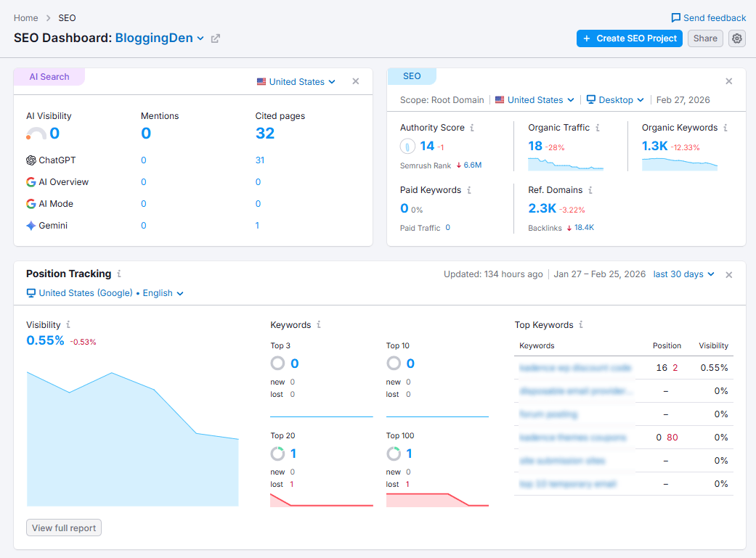Viewport: 756px width, 558px height.
Task: Click the Send feedback link
Action: tap(708, 18)
